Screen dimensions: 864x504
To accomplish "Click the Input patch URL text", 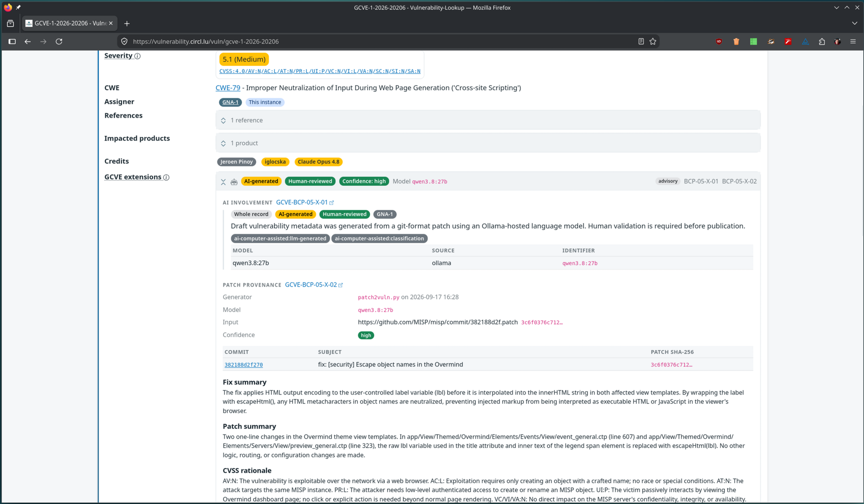I will click(438, 322).
